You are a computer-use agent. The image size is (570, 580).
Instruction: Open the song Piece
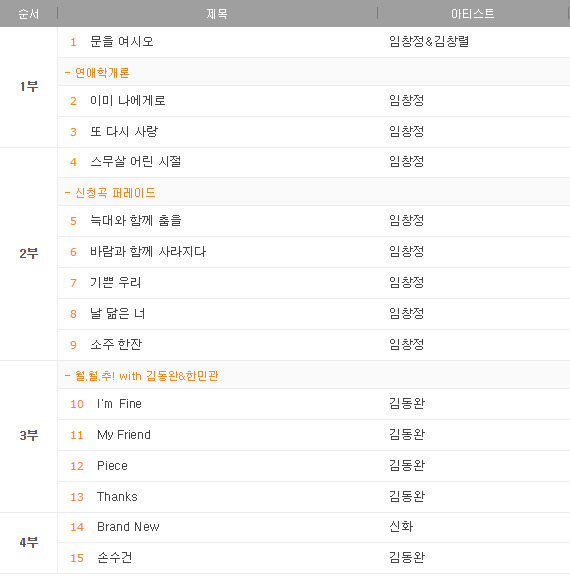click(x=112, y=466)
